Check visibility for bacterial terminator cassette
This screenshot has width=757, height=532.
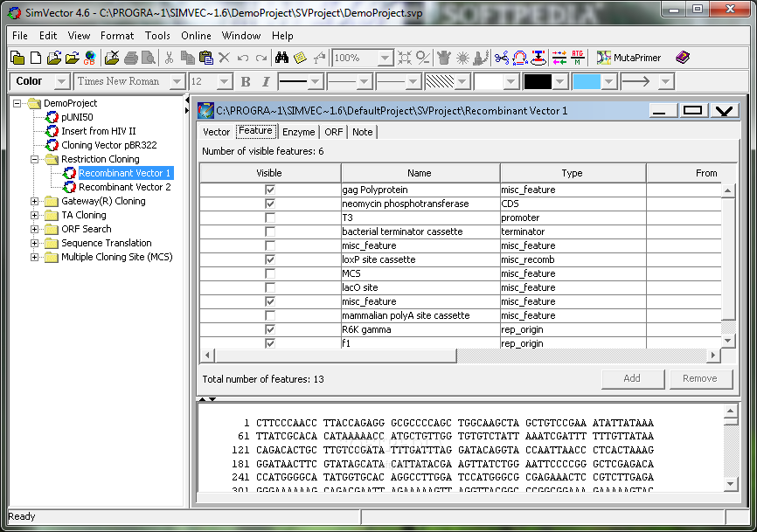270,232
